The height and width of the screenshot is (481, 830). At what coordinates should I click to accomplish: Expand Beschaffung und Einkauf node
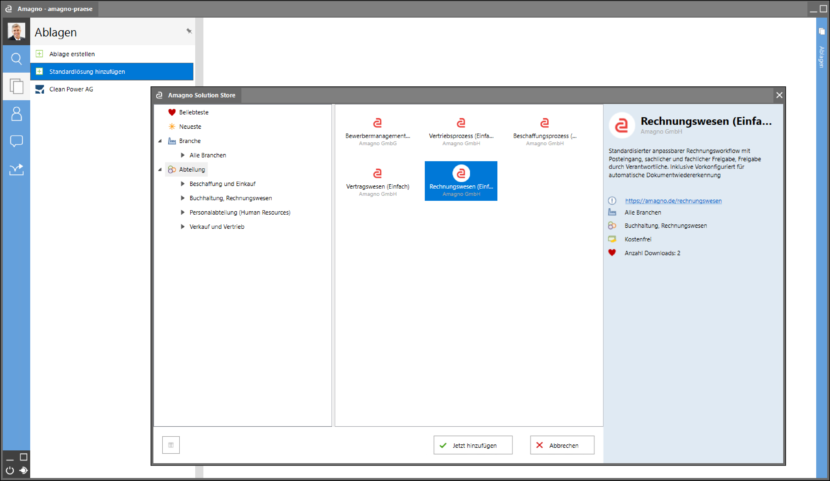pos(183,184)
